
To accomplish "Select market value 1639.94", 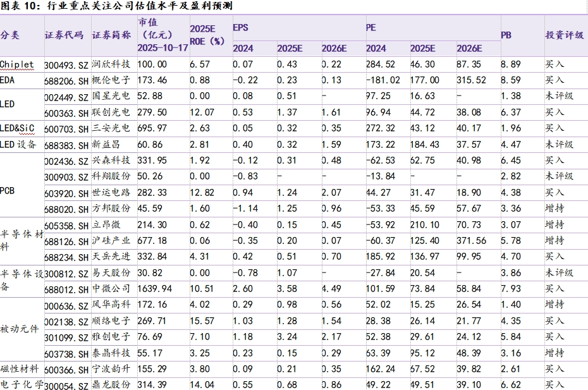I will point(154,289).
